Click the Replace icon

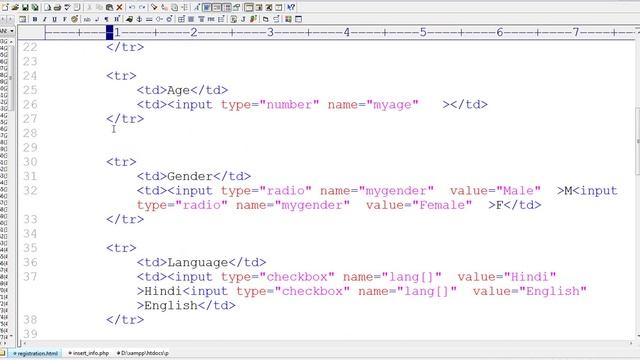click(x=164, y=7)
